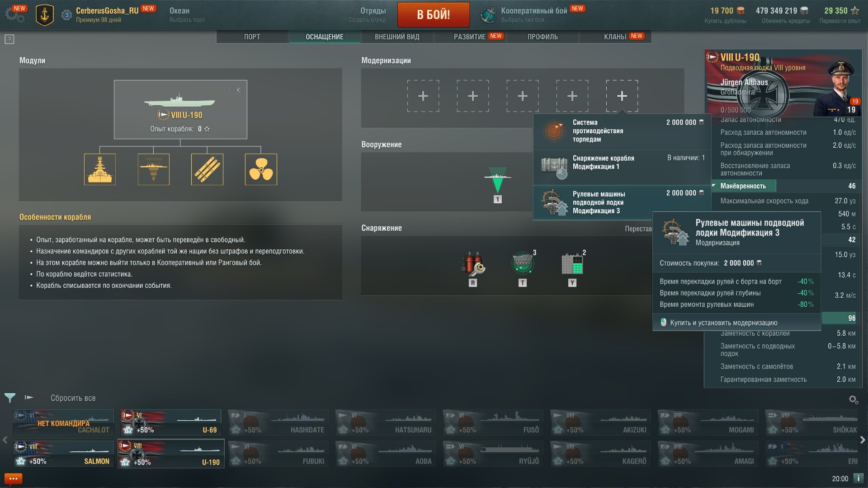This screenshot has width=868, height=488.
Task: Toggle the ship nation flag filter icon
Action: tap(29, 398)
